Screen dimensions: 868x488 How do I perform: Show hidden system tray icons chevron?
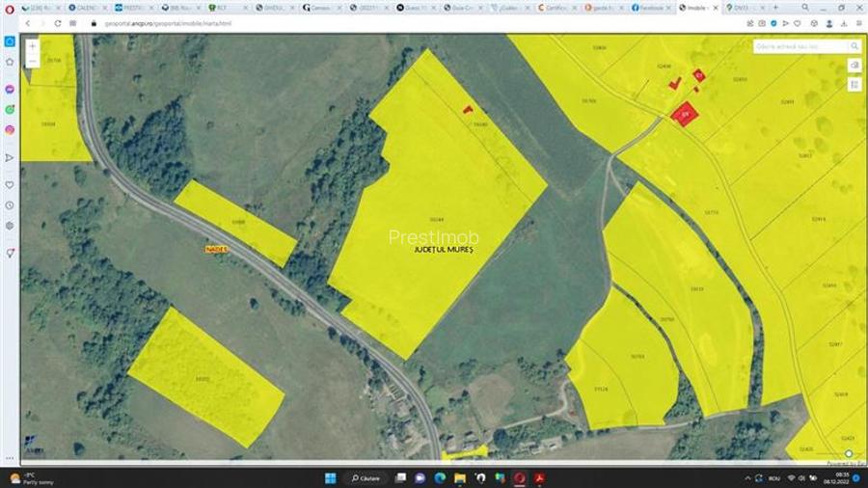point(747,478)
